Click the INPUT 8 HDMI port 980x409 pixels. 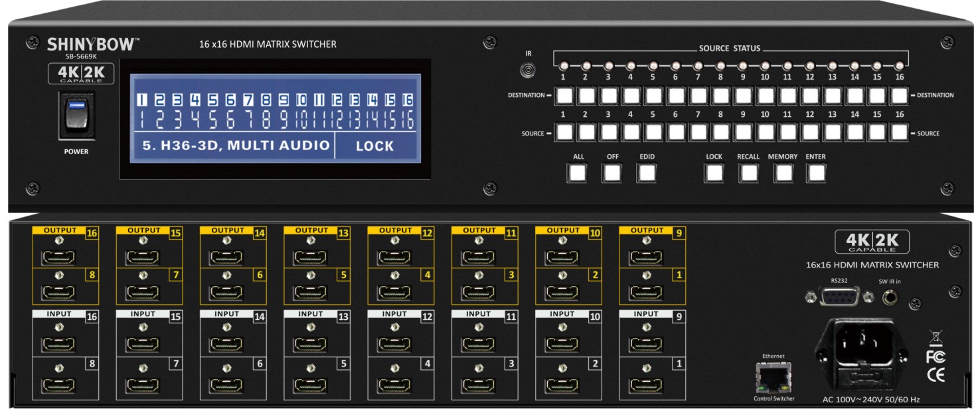(x=58, y=384)
